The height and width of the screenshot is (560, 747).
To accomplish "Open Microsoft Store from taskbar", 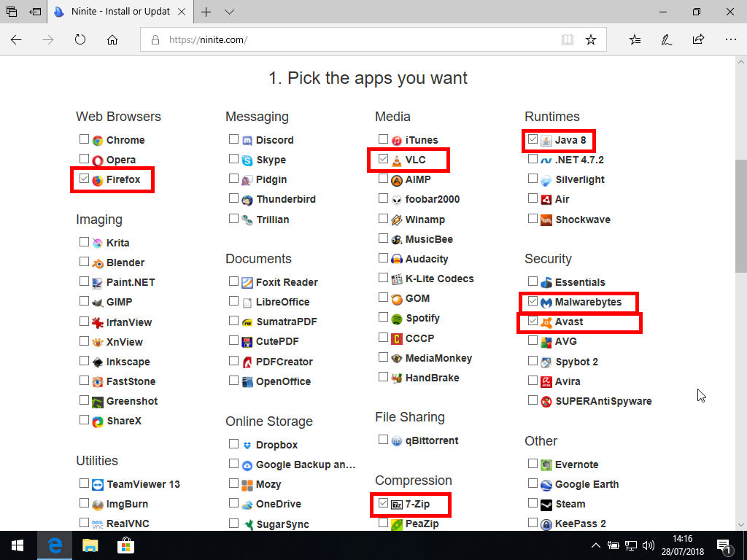I will (x=125, y=545).
